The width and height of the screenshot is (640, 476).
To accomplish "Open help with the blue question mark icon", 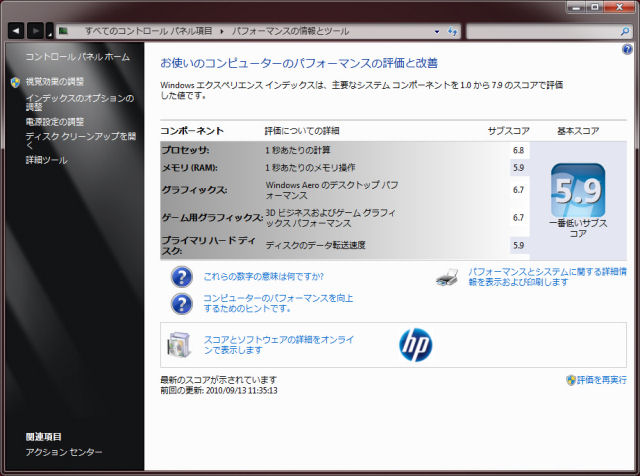I will pyautogui.click(x=627, y=50).
